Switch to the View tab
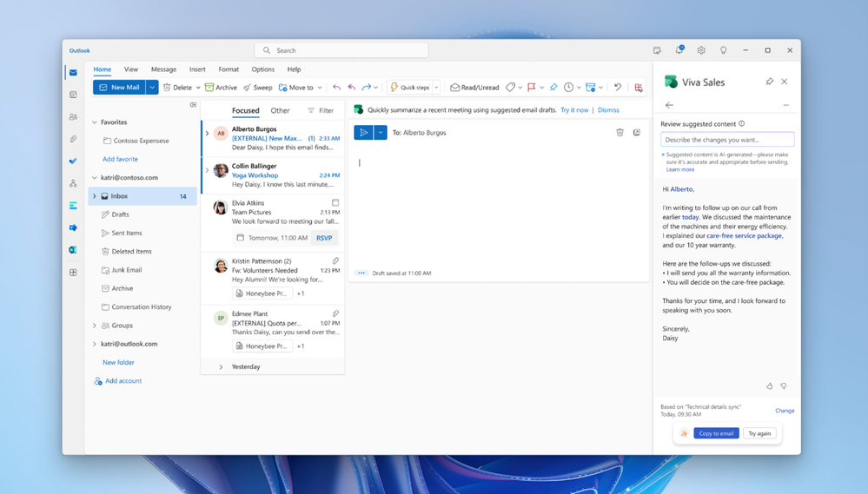The width and height of the screenshot is (868, 494). 131,69
